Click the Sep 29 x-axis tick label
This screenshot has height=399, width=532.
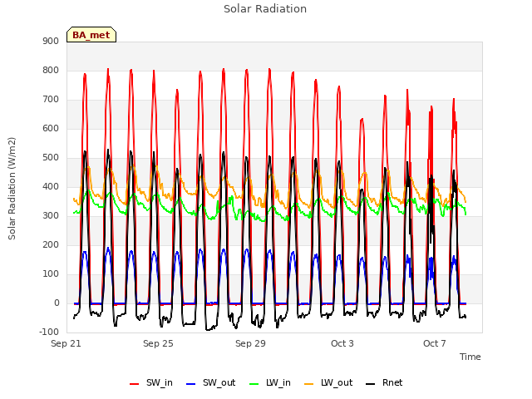click(250, 343)
